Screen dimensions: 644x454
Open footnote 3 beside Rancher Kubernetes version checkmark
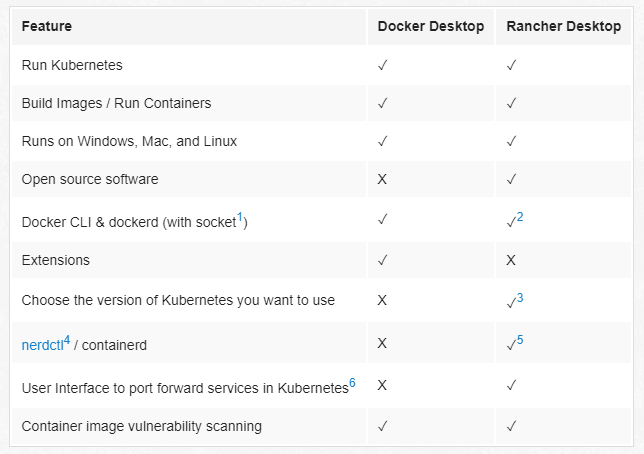point(520,297)
